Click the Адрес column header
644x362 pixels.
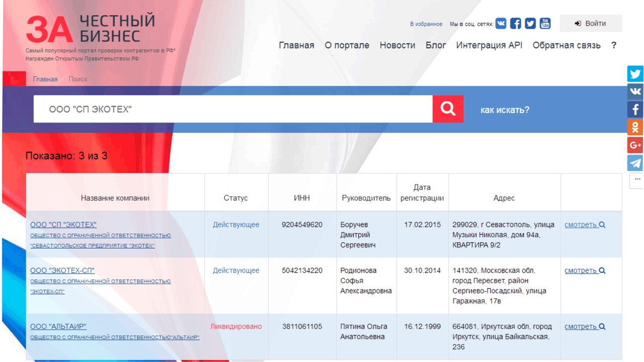pyautogui.click(x=504, y=198)
